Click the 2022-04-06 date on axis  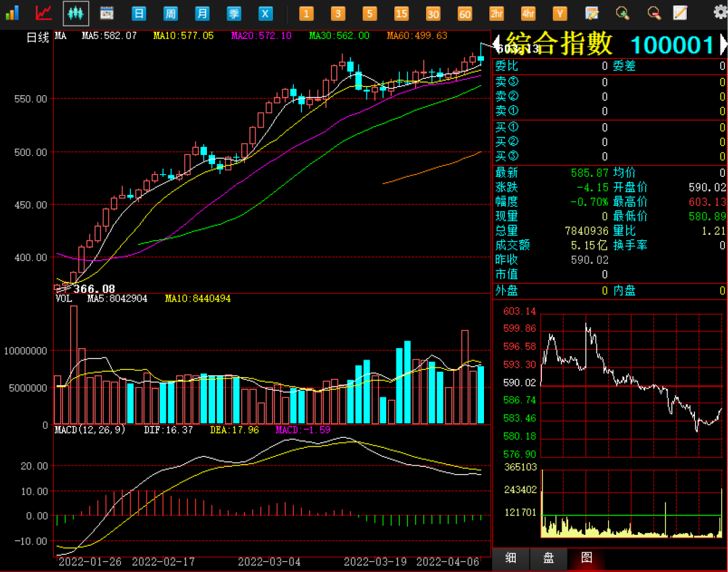click(448, 562)
